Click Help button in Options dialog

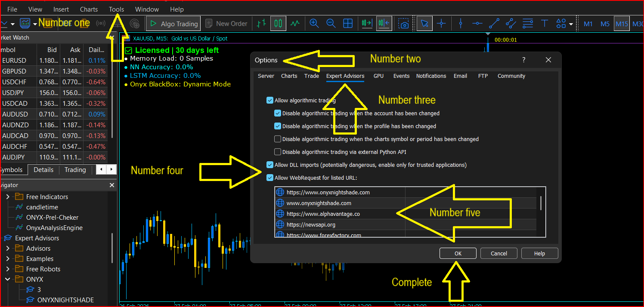(x=539, y=254)
